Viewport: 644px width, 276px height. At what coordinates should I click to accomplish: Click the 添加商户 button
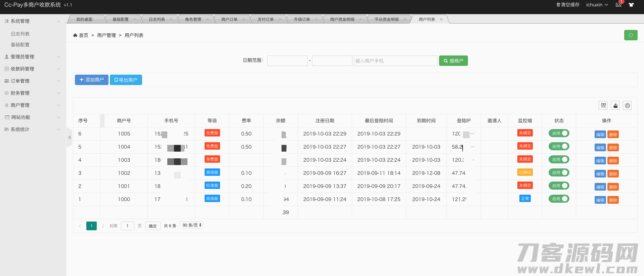click(91, 80)
